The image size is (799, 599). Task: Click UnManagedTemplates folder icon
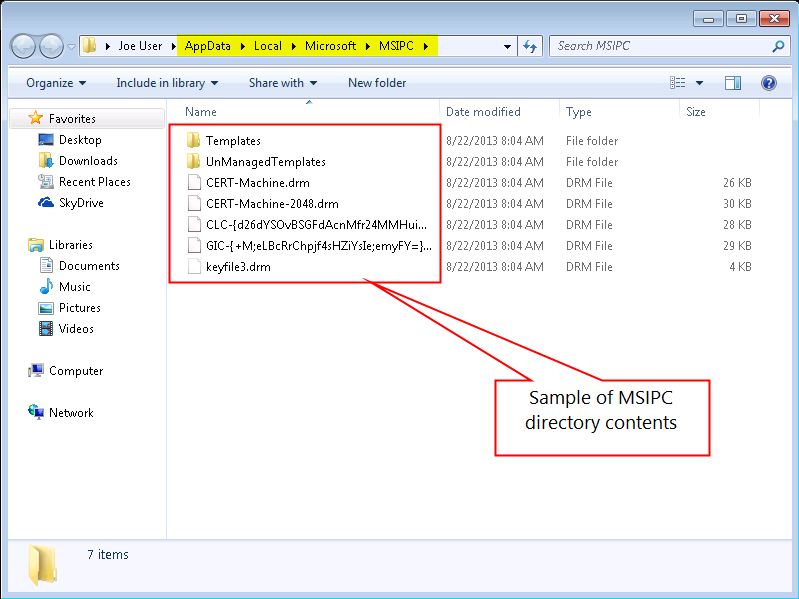193,161
